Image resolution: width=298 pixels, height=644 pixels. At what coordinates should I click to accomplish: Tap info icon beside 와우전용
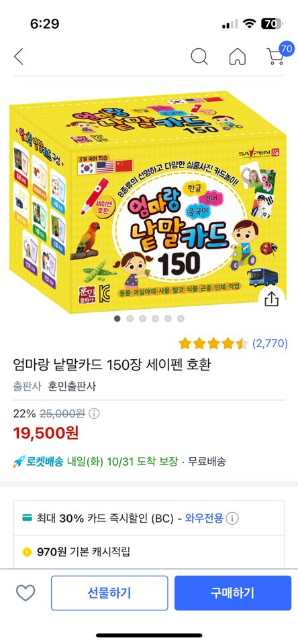[x=232, y=518]
